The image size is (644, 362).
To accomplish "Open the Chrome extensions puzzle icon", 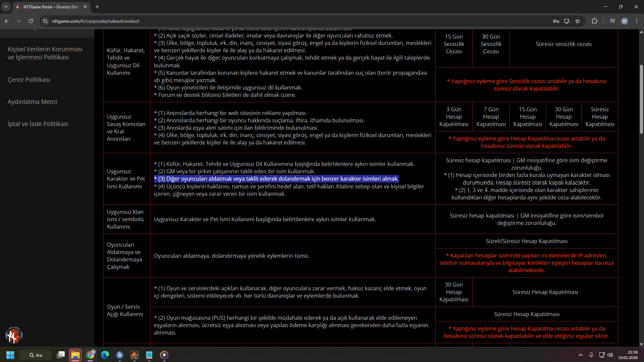I will 594,21.
